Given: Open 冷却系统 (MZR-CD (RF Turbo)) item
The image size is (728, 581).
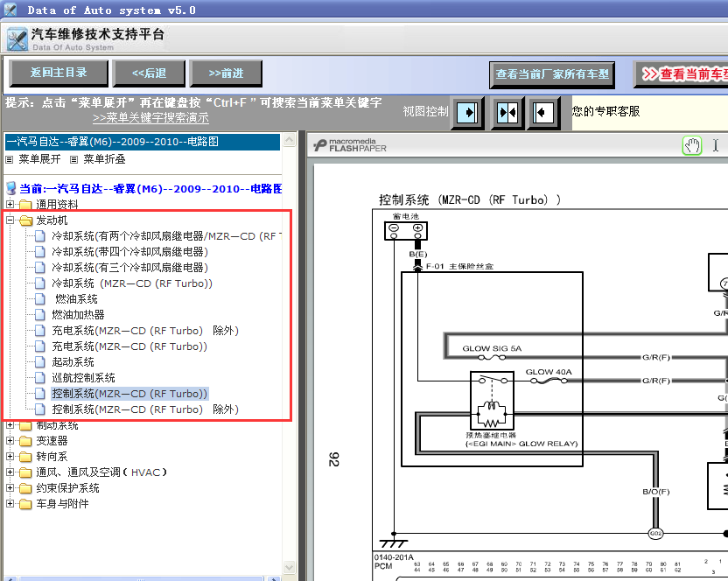Looking at the screenshot, I should (x=132, y=283).
